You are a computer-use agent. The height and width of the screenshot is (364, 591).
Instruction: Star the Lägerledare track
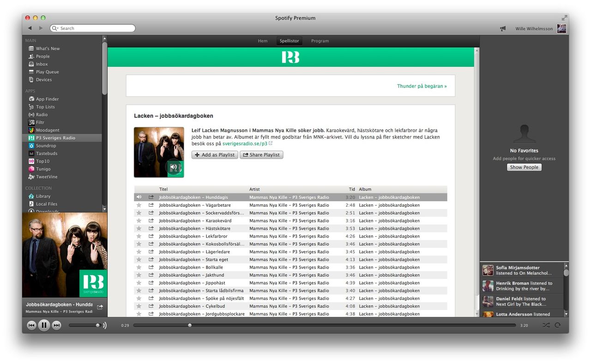(x=139, y=252)
